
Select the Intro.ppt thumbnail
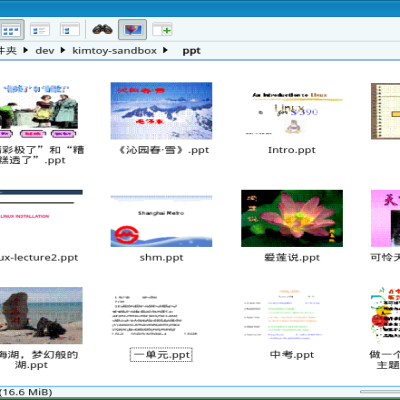click(292, 111)
